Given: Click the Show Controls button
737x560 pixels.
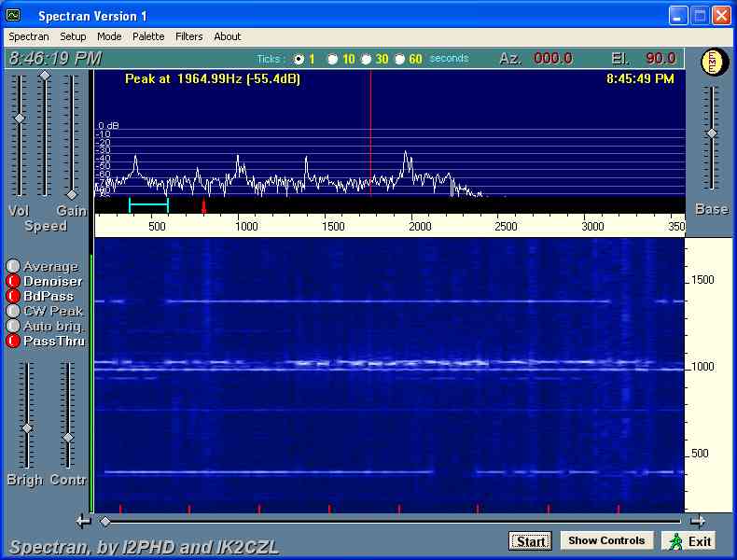Looking at the screenshot, I should (x=606, y=540).
